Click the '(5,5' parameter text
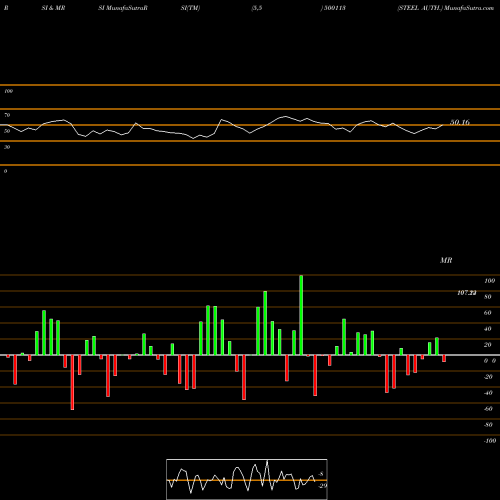This screenshot has height=500, width=500. click(257, 8)
